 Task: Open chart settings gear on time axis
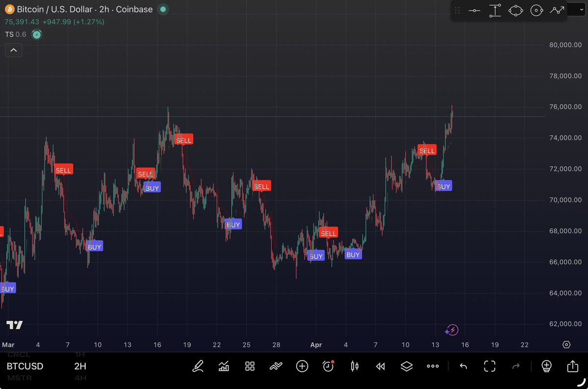pyautogui.click(x=566, y=345)
